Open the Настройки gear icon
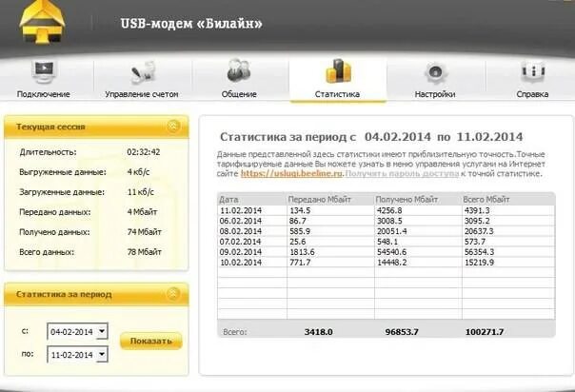Image resolution: width=575 pixels, height=392 pixels. pyautogui.click(x=435, y=71)
